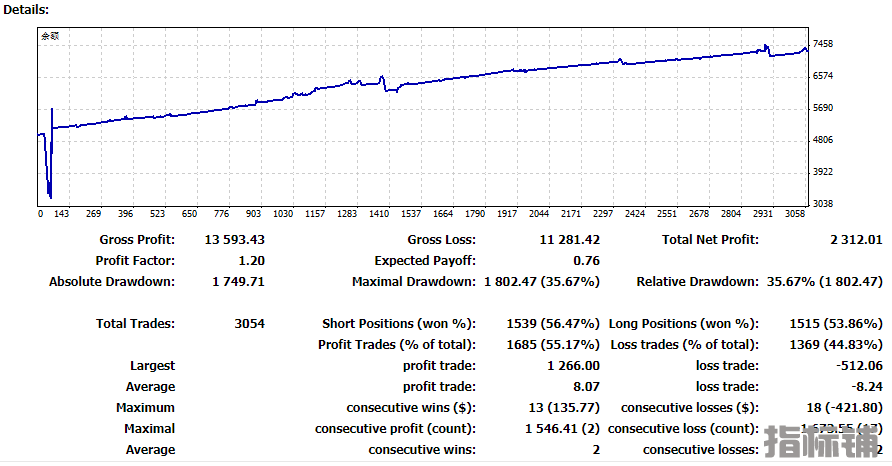
Task: Click y-axis value 3922 on chart
Action: click(x=823, y=172)
